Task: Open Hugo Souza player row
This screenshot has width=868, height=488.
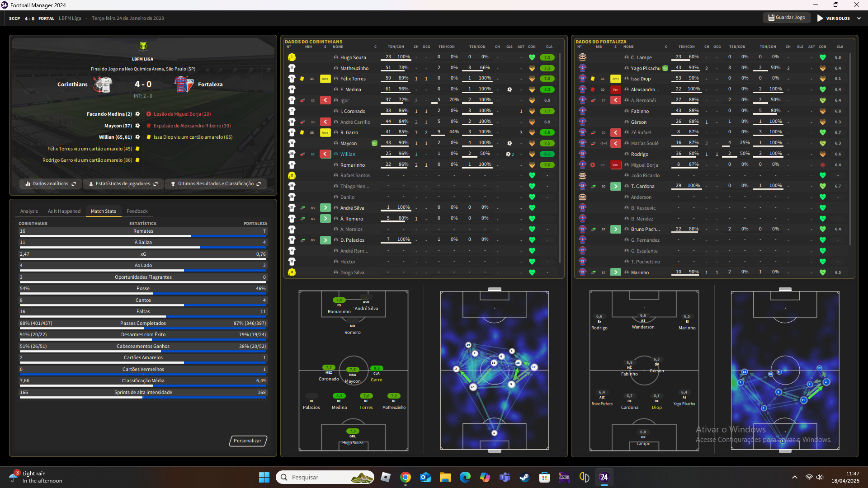Action: point(422,57)
